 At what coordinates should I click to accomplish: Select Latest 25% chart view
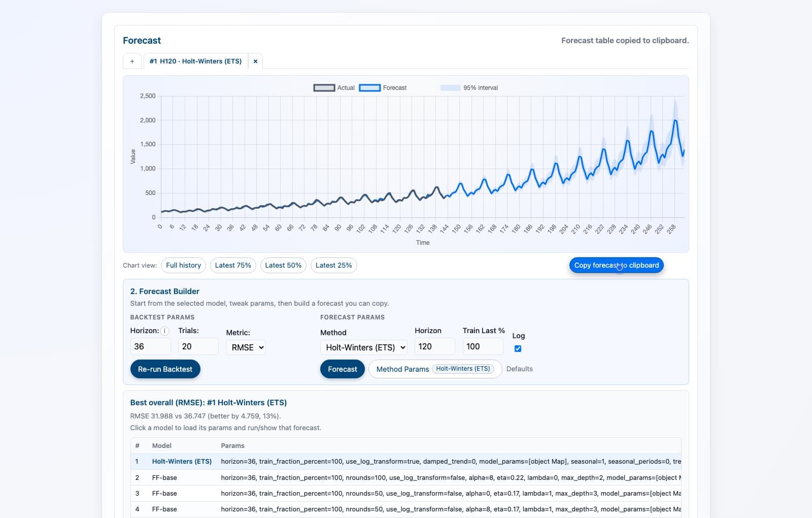[x=333, y=266]
